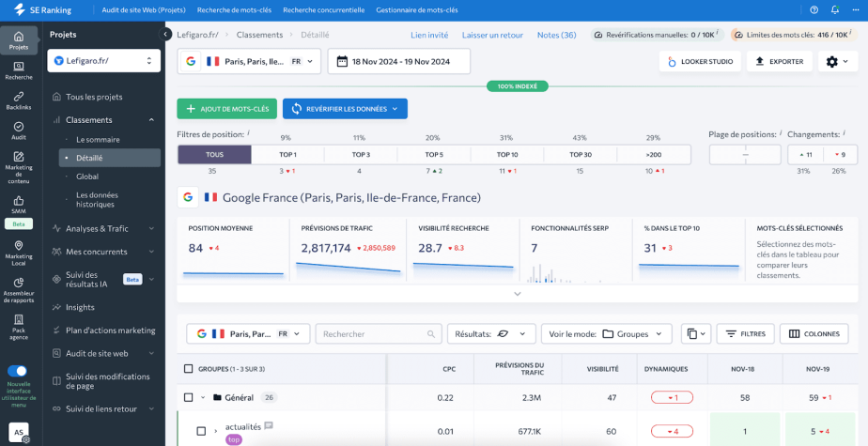Open the Filtres button
Screen dimensions: 868x446
coord(746,333)
